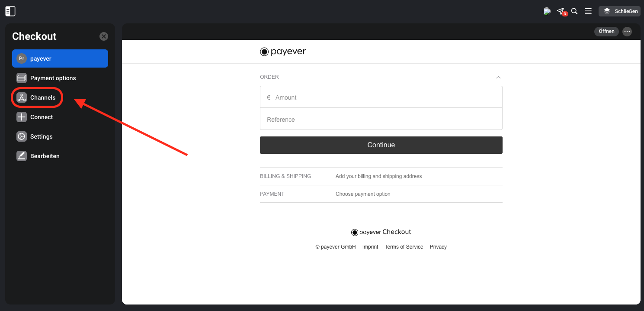Open Payment options section

[x=60, y=78]
